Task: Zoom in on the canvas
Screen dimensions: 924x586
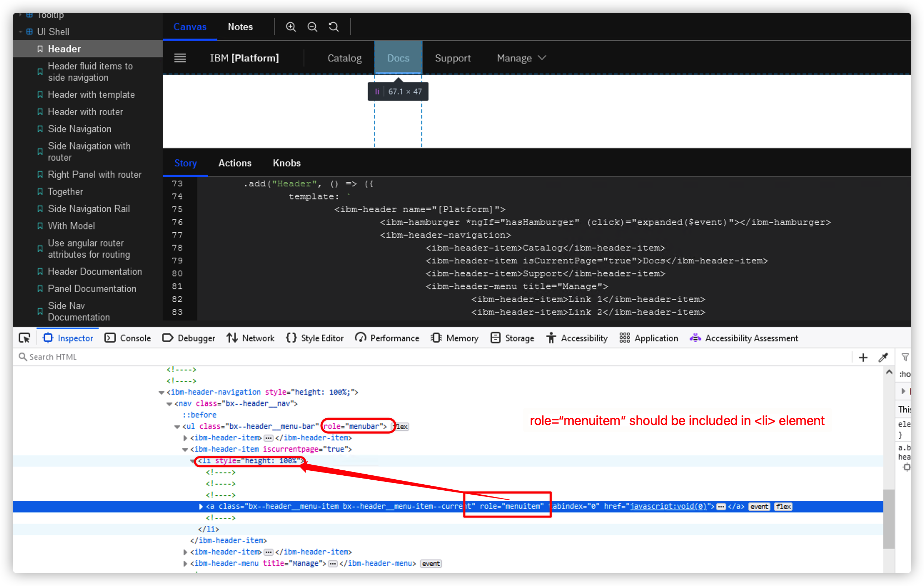Action: point(291,26)
